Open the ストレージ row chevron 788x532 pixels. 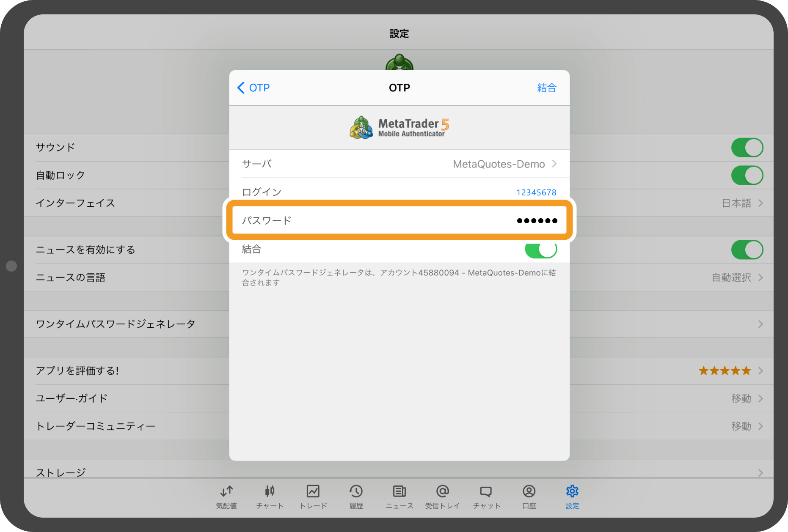[x=760, y=472]
